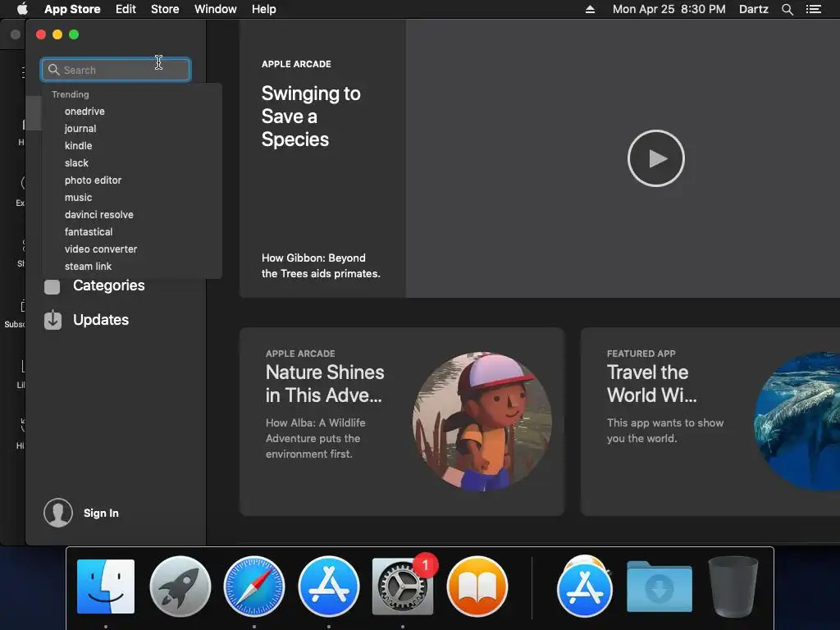Image resolution: width=840 pixels, height=630 pixels.
Task: Click the magnifier icon inside the Search field
Action: 53,70
